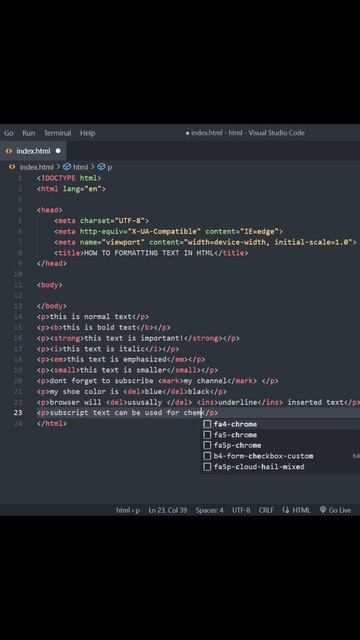Screen dimensions: 360x640
Task: Click the snippet icon beside b4-form-checkbox-custom
Action: [207, 456]
